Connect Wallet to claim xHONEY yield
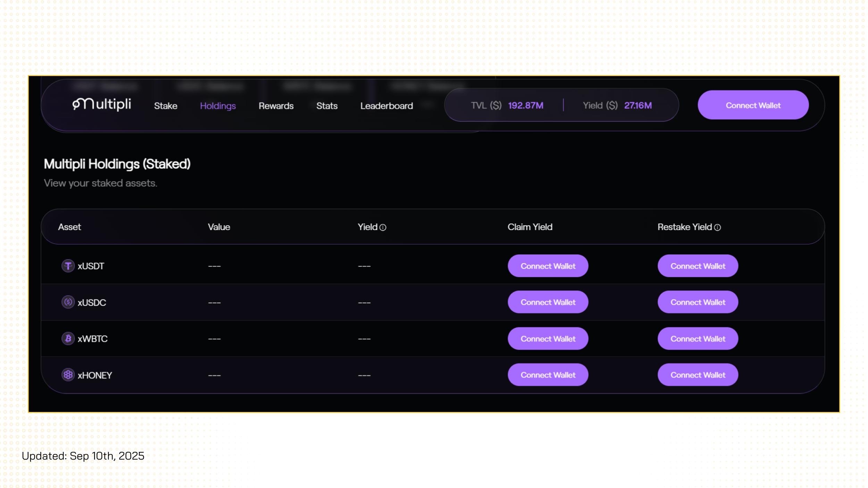The image size is (868, 488). pos(548,375)
